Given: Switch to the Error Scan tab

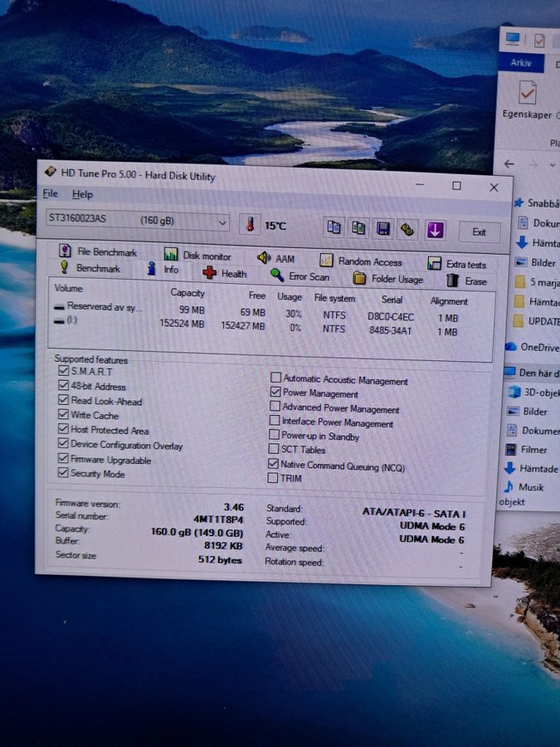Looking at the screenshot, I should (x=299, y=276).
